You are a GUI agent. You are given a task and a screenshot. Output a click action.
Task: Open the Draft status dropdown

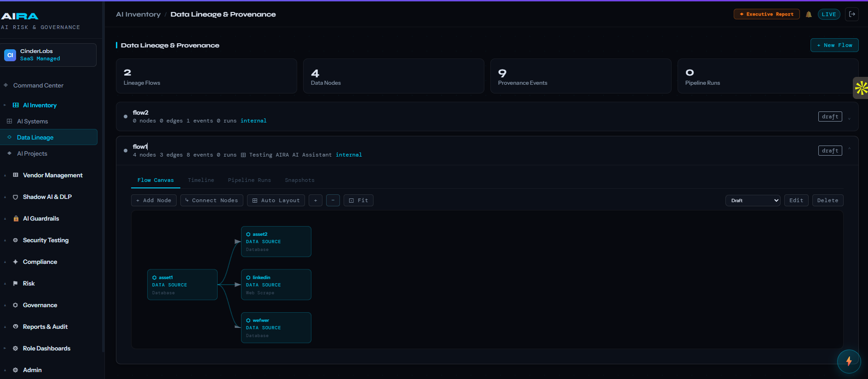coord(753,200)
